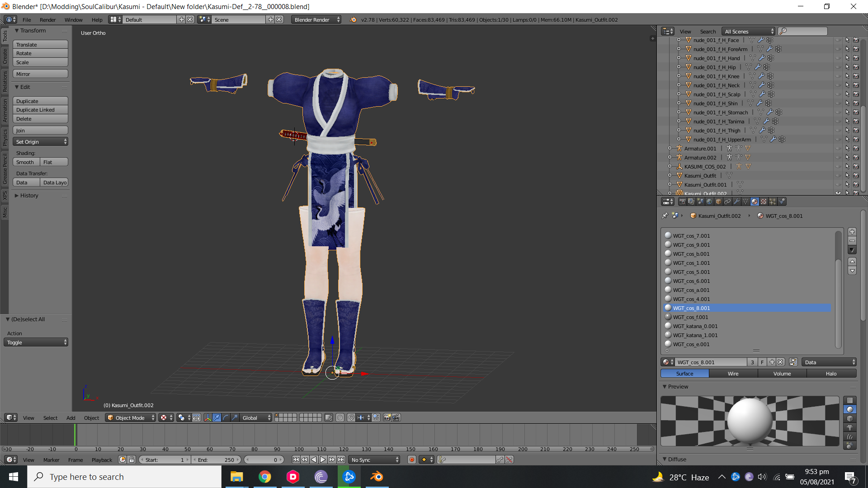Click the unlink material X icon
Viewport: 868px width, 488px height.
pyautogui.click(x=780, y=362)
